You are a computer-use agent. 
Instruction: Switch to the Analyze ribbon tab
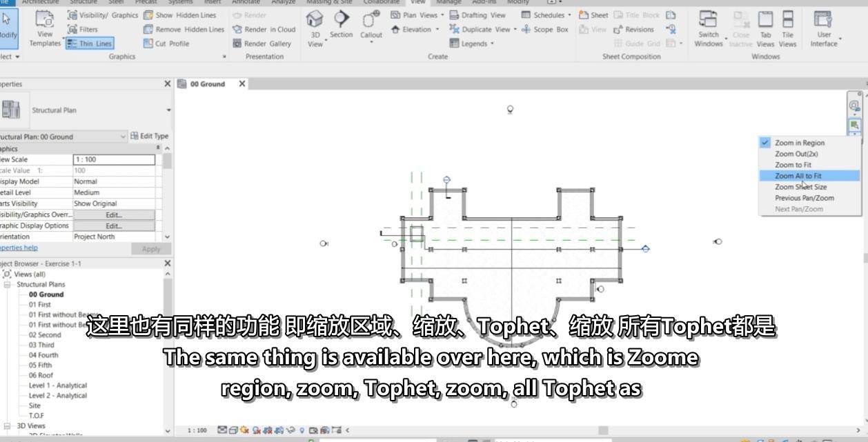pyautogui.click(x=283, y=2)
